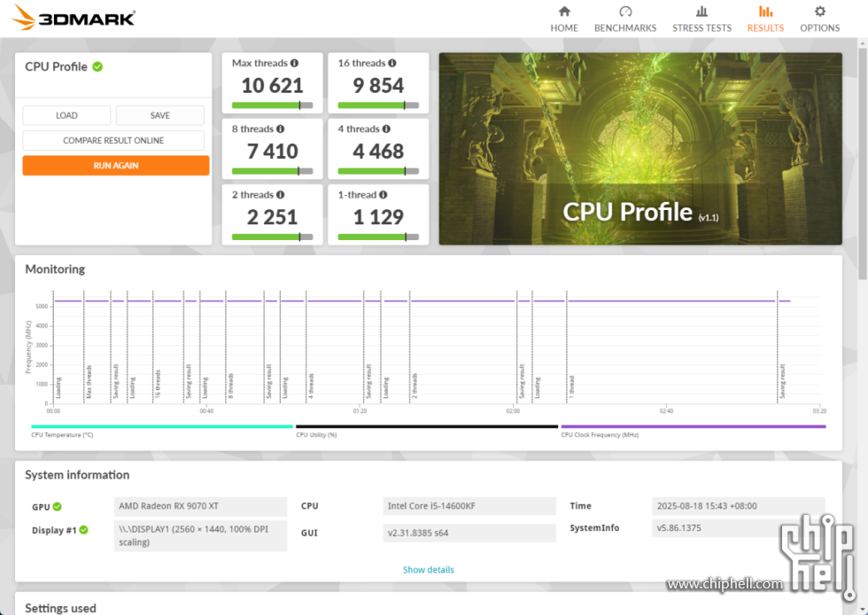The height and width of the screenshot is (615, 868).
Task: Click the 1-thread score 1 129
Action: (x=378, y=217)
